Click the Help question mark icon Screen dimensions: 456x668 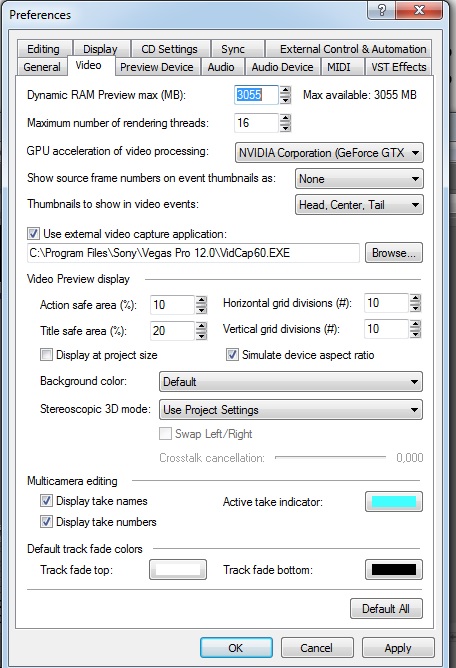click(x=381, y=10)
